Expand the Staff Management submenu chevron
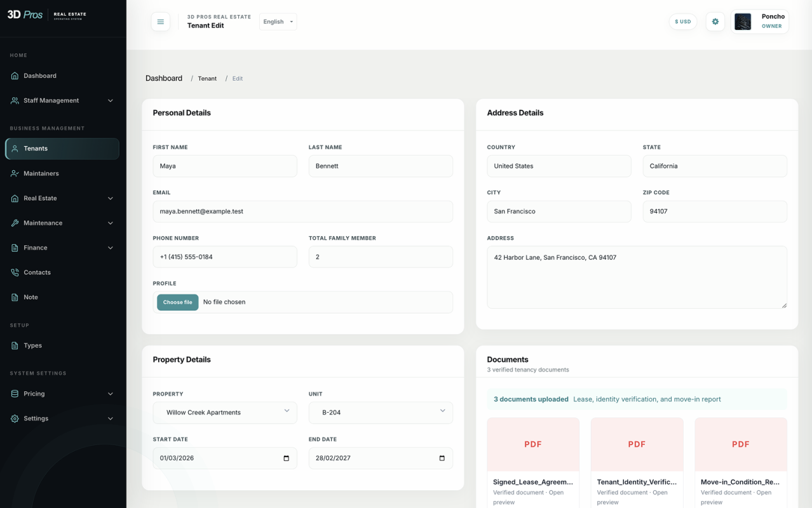Viewport: 812px width, 508px height. (x=110, y=100)
